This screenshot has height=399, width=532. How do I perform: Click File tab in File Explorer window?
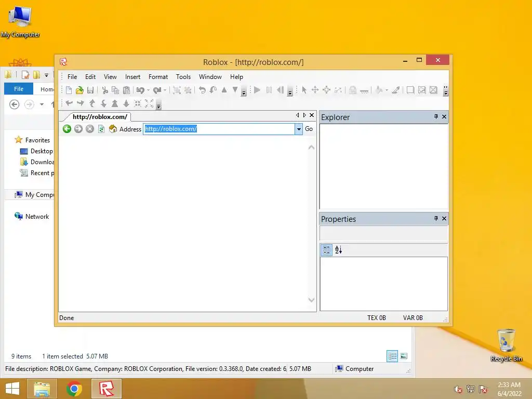coord(19,89)
